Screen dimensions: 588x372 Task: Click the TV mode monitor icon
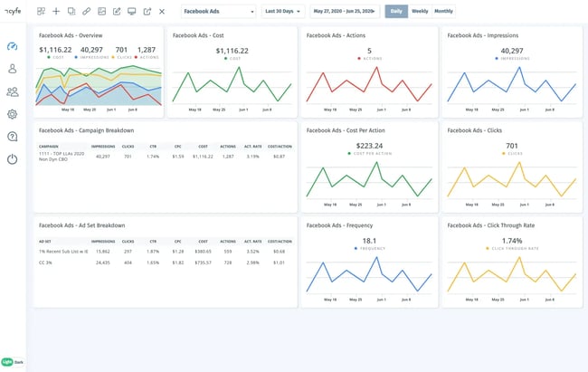pyautogui.click(x=132, y=12)
